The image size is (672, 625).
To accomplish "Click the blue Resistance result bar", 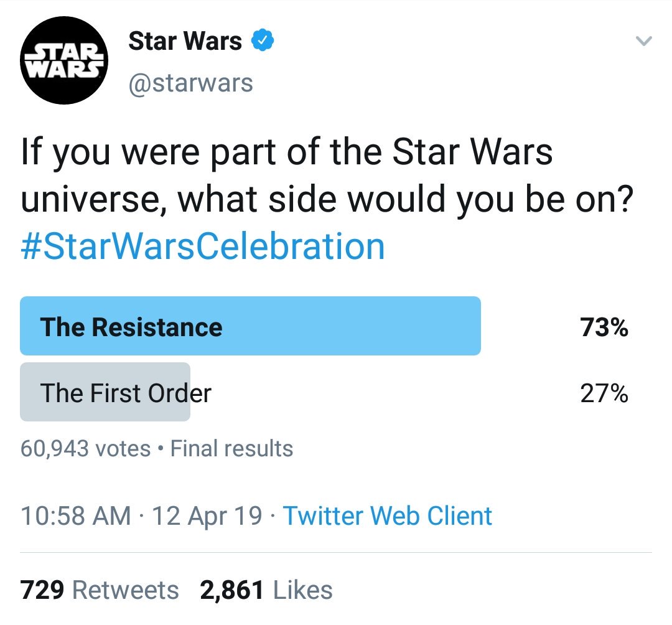I will (x=348, y=326).
